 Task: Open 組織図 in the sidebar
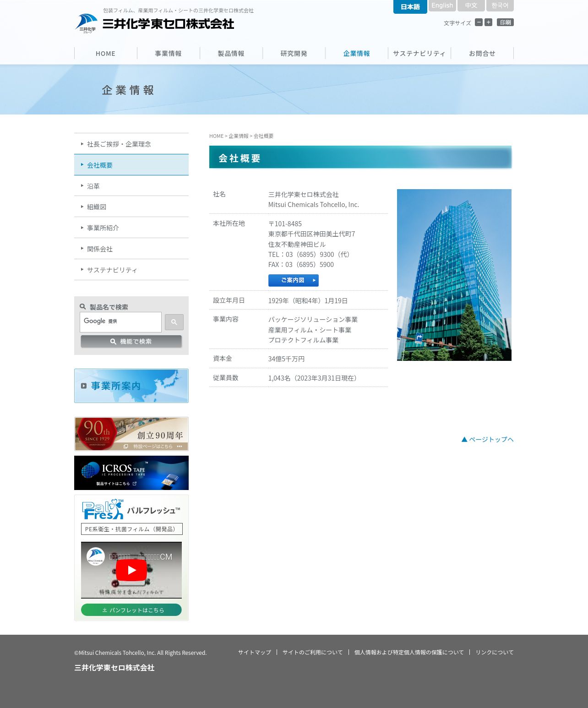131,207
